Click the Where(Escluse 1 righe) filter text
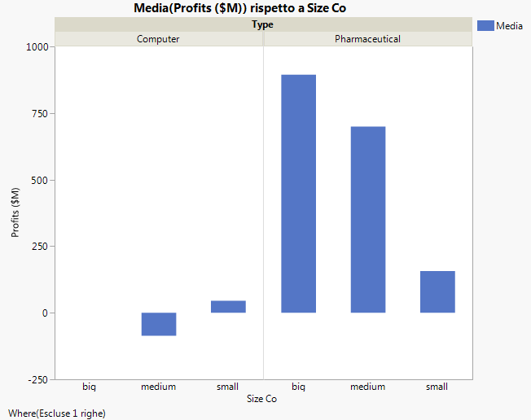Image resolution: width=531 pixels, height=420 pixels. [55, 413]
